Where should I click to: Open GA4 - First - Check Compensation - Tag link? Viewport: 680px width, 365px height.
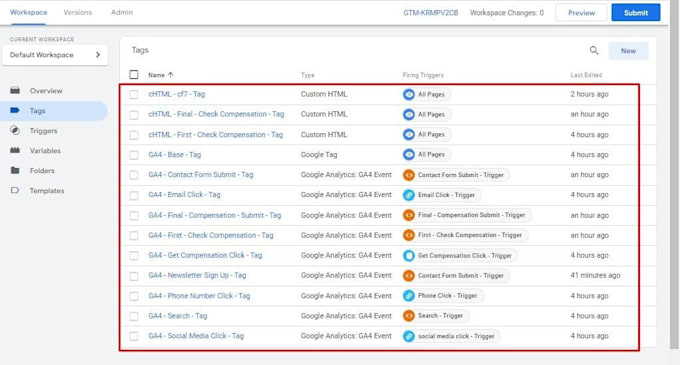[x=211, y=235]
